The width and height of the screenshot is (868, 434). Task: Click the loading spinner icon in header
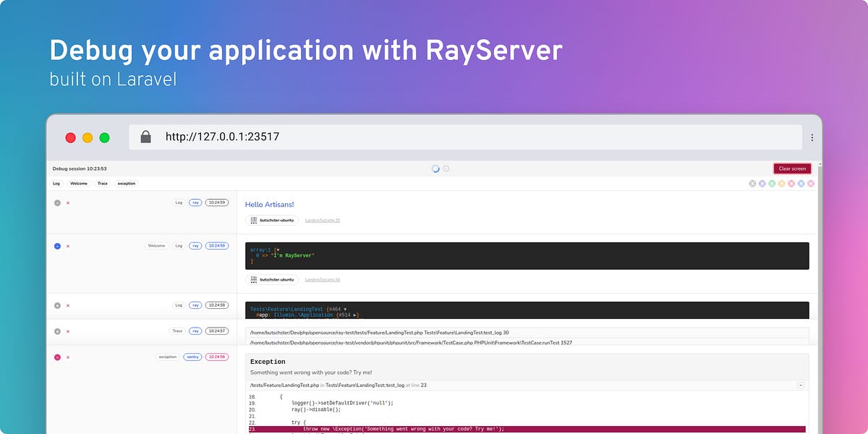tap(435, 169)
